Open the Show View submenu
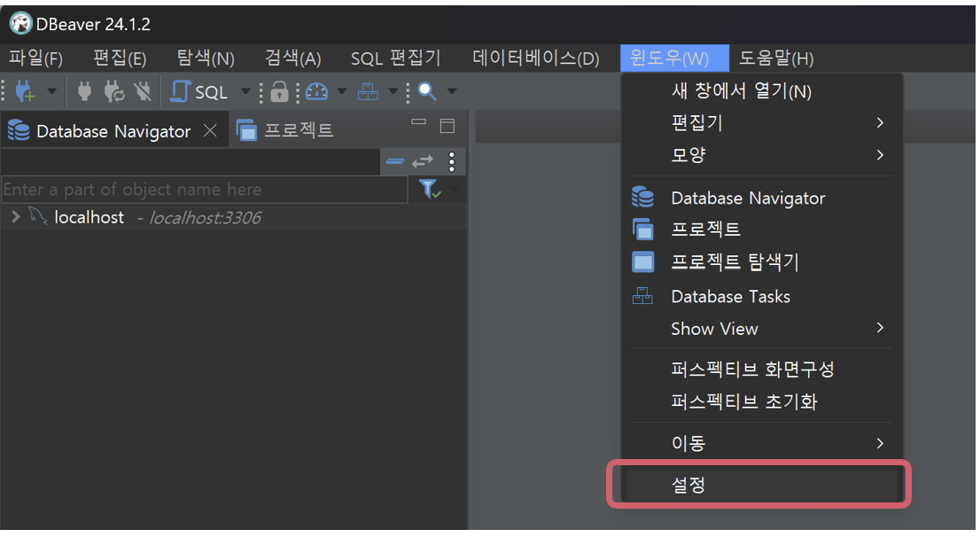The width and height of the screenshot is (980, 537). coord(762,328)
